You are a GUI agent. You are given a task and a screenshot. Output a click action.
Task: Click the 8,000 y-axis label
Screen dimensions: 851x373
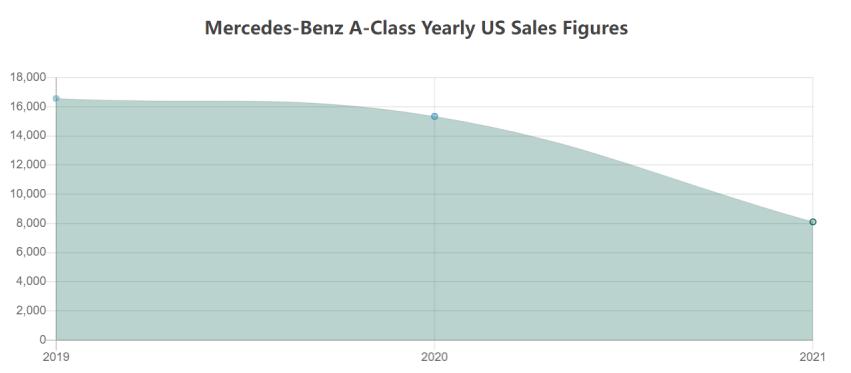(x=31, y=223)
